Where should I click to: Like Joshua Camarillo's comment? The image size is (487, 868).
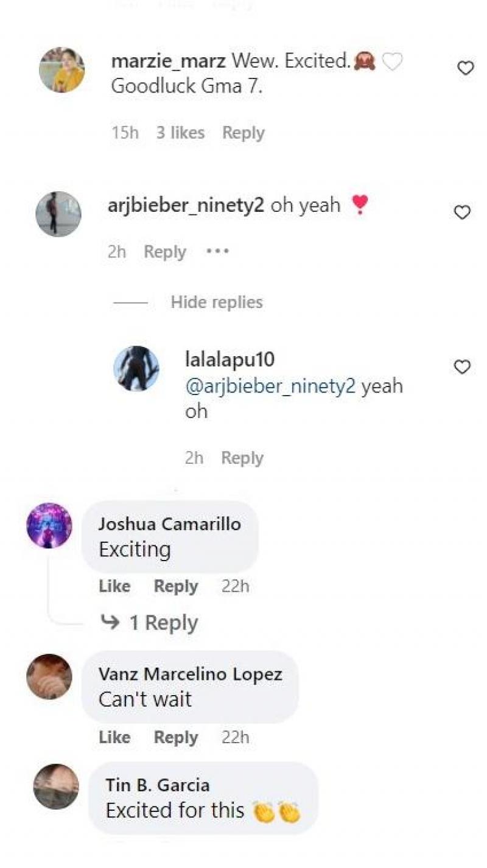point(114,586)
